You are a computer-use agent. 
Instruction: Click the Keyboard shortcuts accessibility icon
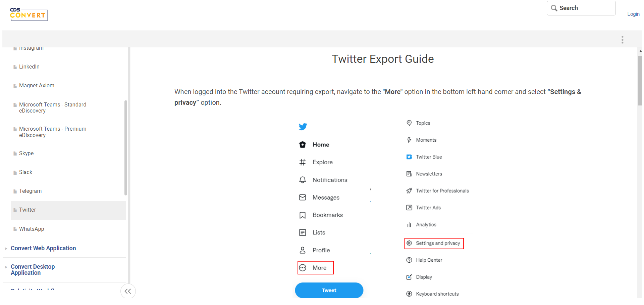point(409,294)
